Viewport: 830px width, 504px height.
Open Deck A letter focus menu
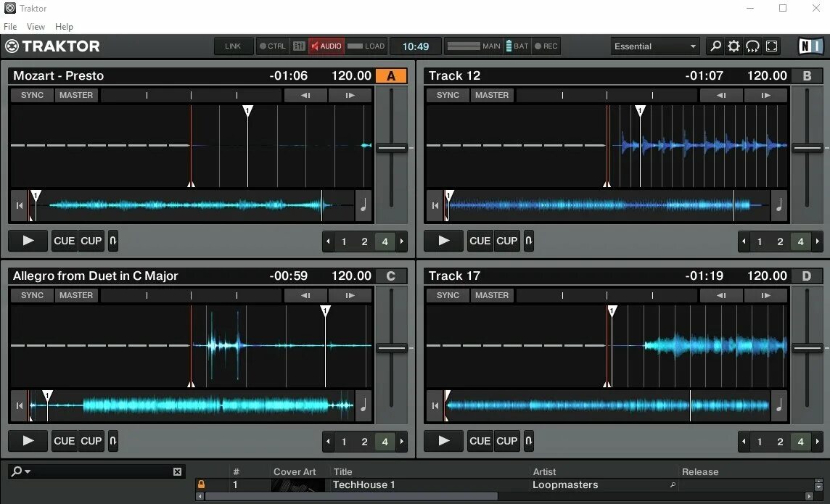click(x=391, y=76)
